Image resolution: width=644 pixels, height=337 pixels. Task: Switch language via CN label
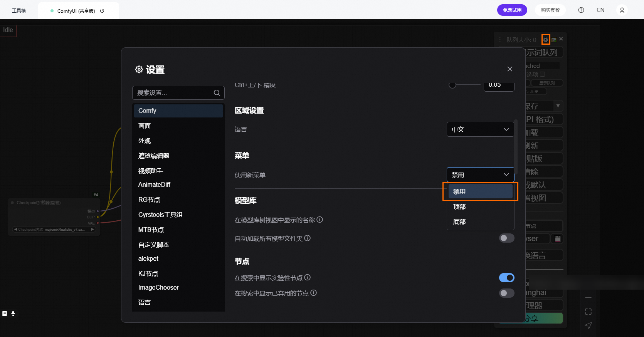click(600, 10)
